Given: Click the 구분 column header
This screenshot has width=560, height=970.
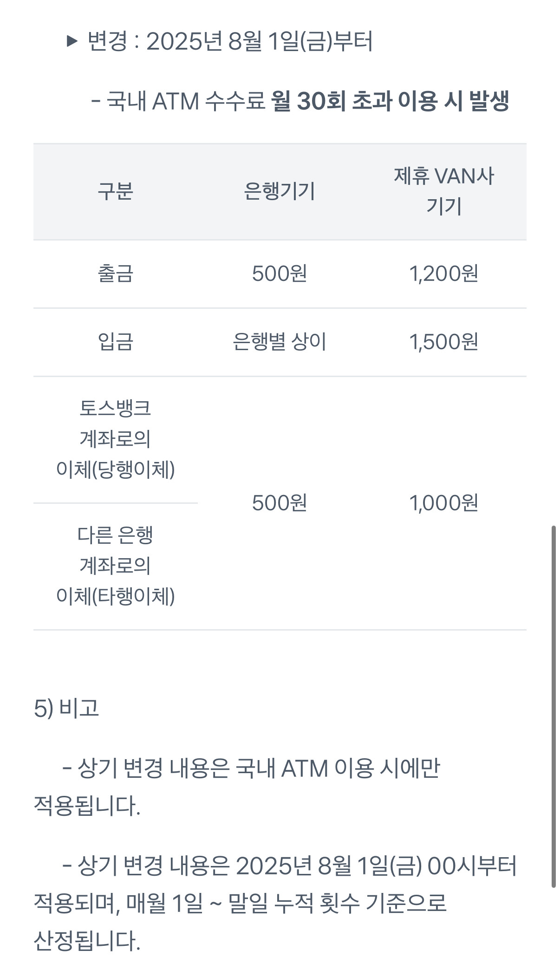Looking at the screenshot, I should pyautogui.click(x=116, y=191).
